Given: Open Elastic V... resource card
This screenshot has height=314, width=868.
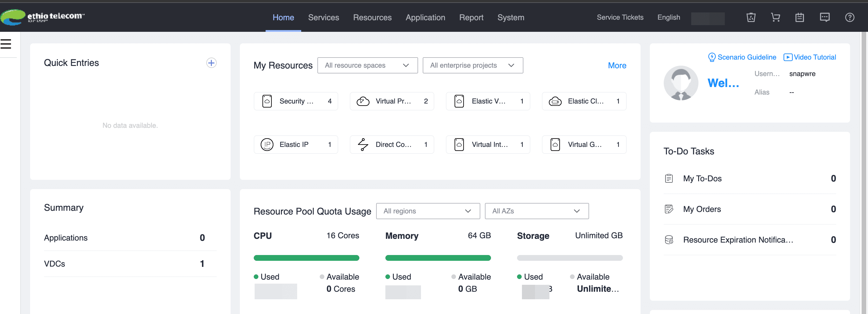Looking at the screenshot, I should (488, 101).
